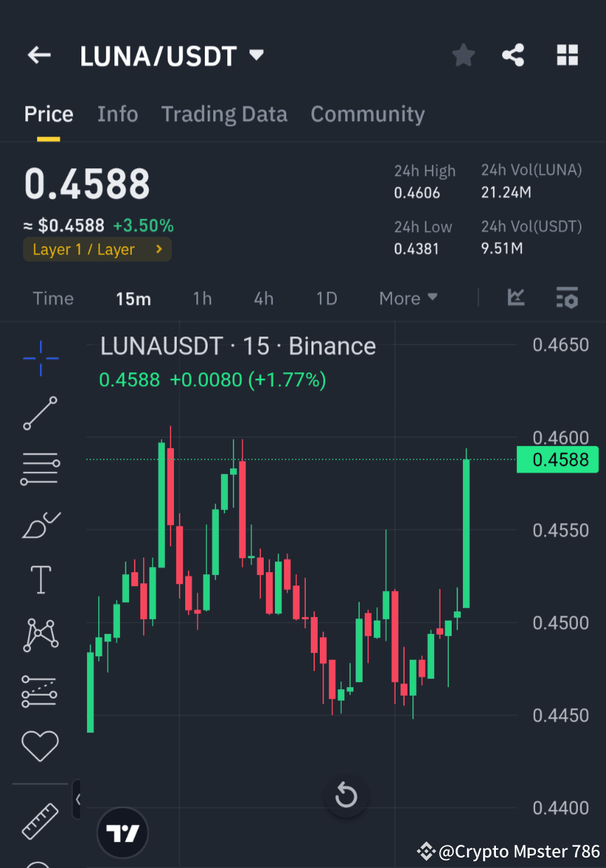Viewport: 606px width, 868px height.
Task: Open the Fibonacci retracement tool
Action: pyautogui.click(x=40, y=468)
